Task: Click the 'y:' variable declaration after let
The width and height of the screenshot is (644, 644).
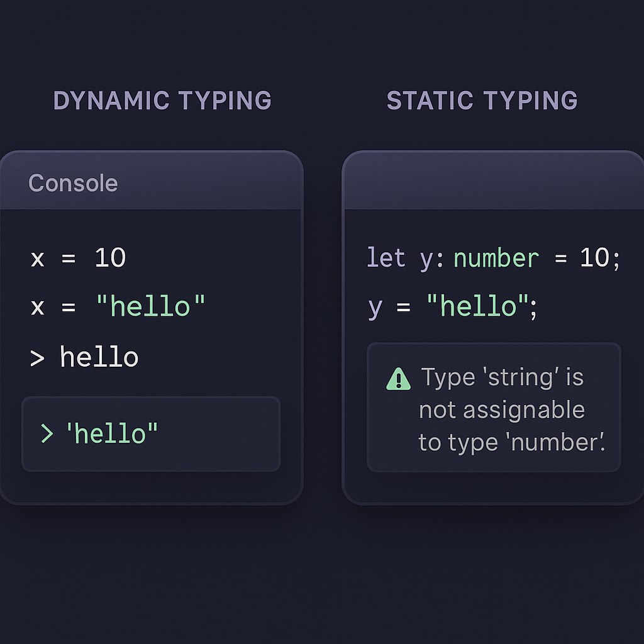Action: [431, 259]
